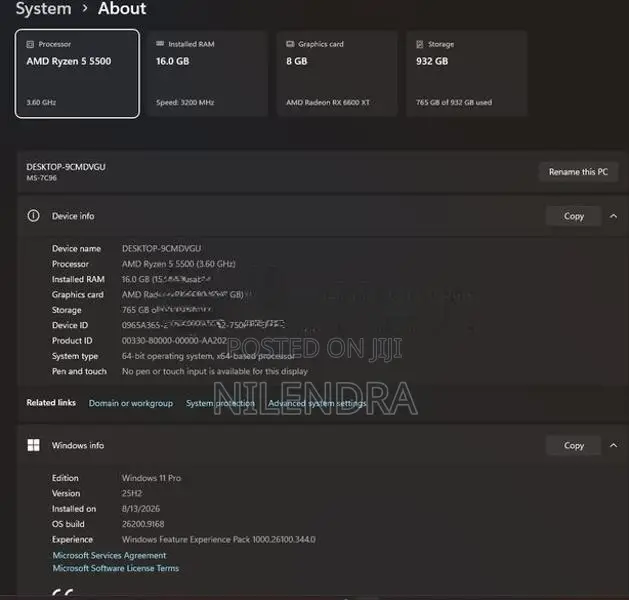Select No pen or touch input text

(x=215, y=371)
